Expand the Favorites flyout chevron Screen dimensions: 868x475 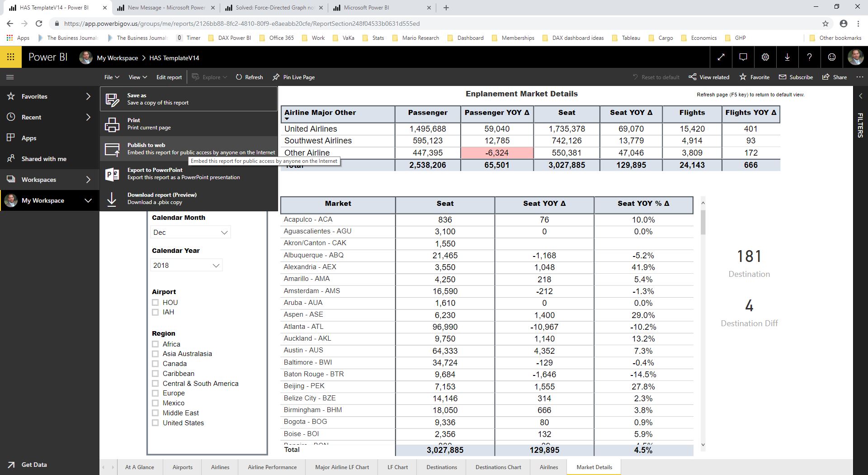click(88, 96)
